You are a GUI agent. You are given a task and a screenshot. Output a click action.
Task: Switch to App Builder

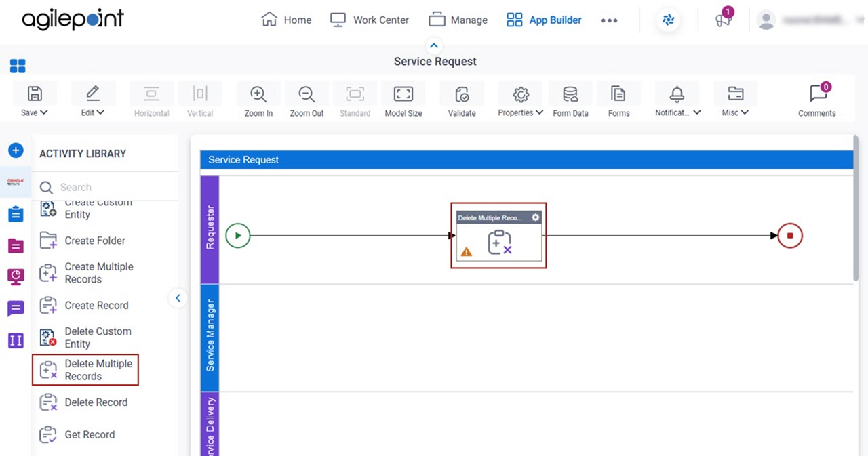click(x=544, y=20)
